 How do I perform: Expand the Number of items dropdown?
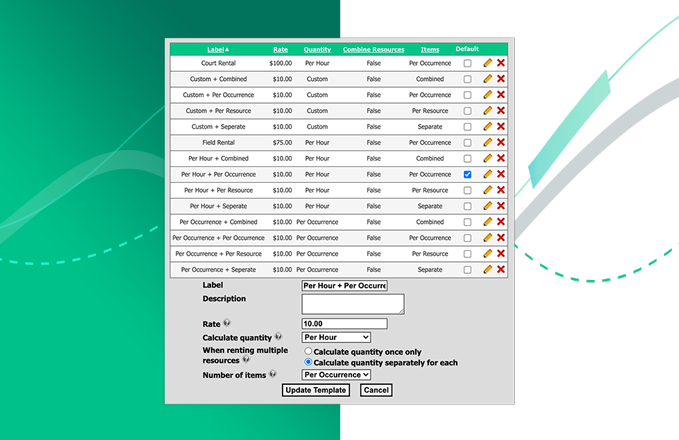point(336,375)
